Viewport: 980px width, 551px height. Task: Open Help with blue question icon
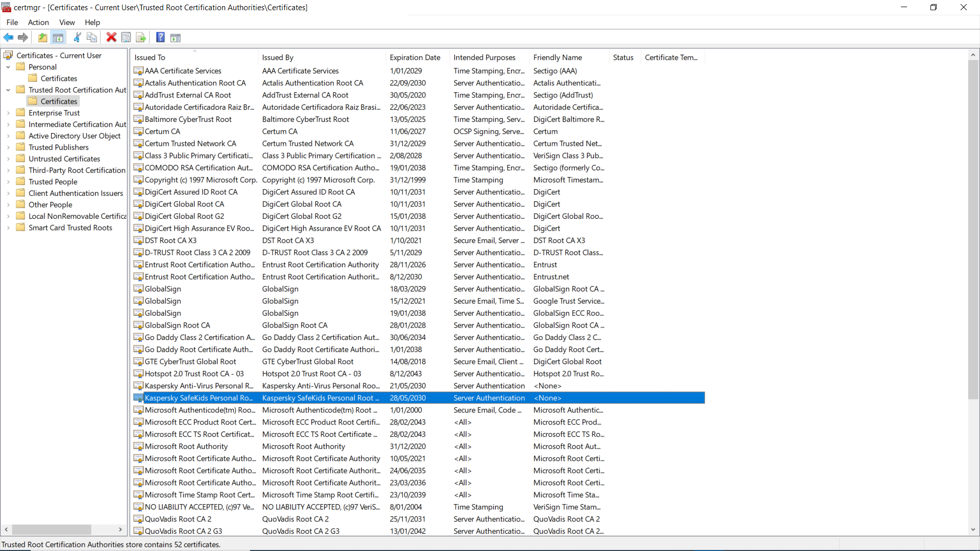pyautogui.click(x=160, y=37)
